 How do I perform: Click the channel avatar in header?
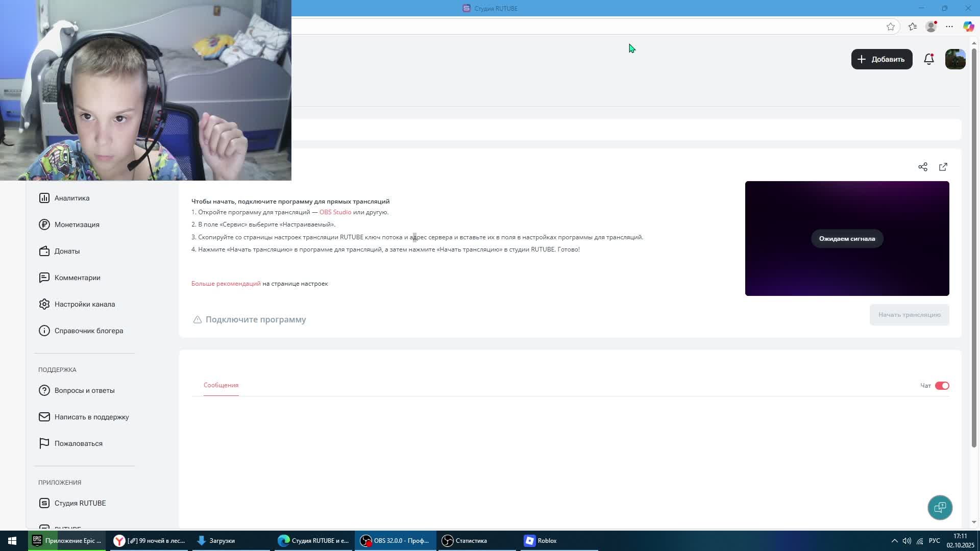tap(955, 59)
